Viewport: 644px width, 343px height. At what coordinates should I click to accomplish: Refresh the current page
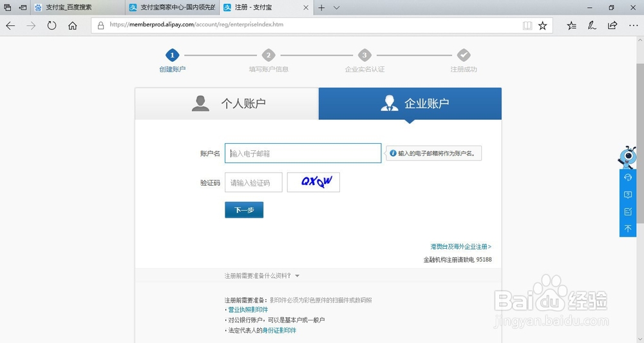coord(52,26)
